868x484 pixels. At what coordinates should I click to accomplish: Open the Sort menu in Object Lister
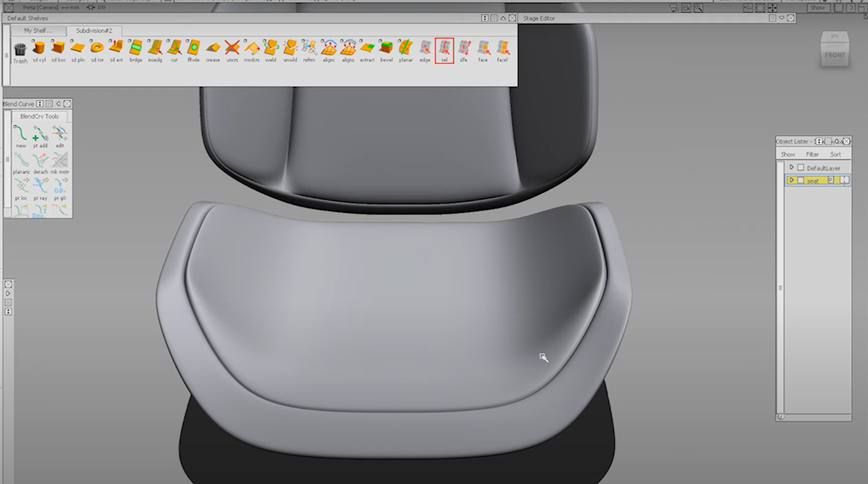click(836, 154)
